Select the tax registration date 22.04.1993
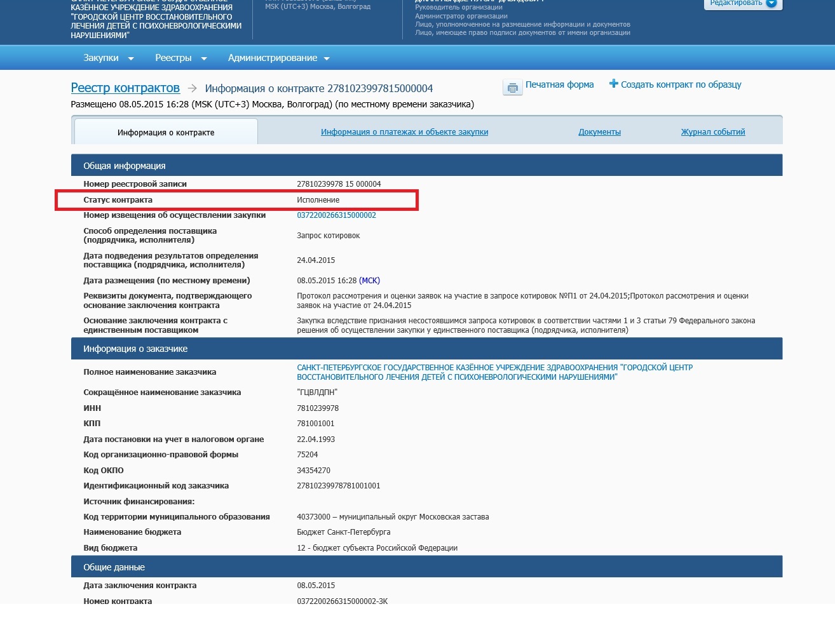This screenshot has height=644, width=835. tap(316, 439)
